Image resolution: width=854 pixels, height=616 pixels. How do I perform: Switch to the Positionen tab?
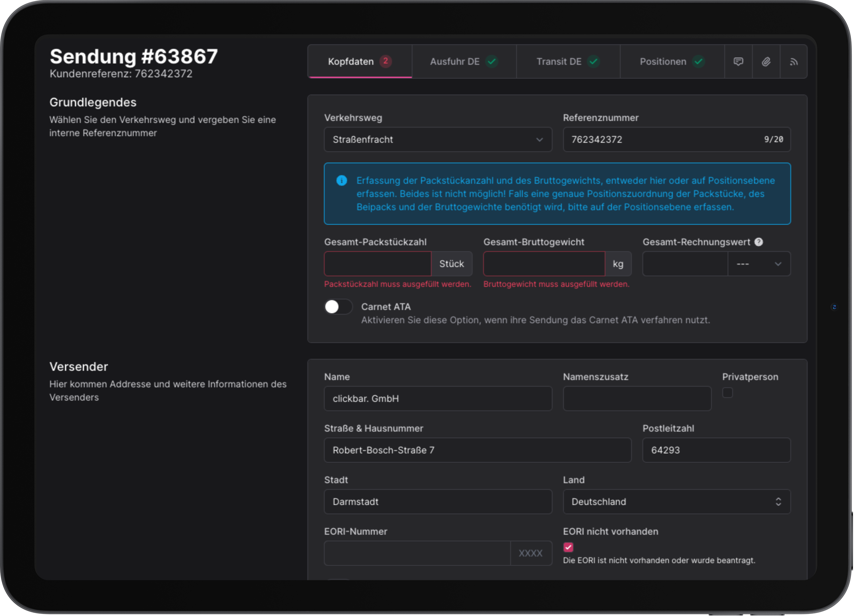pyautogui.click(x=672, y=61)
